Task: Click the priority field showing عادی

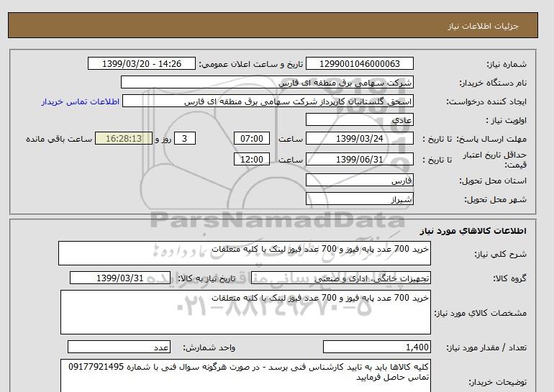Action: 359,120
